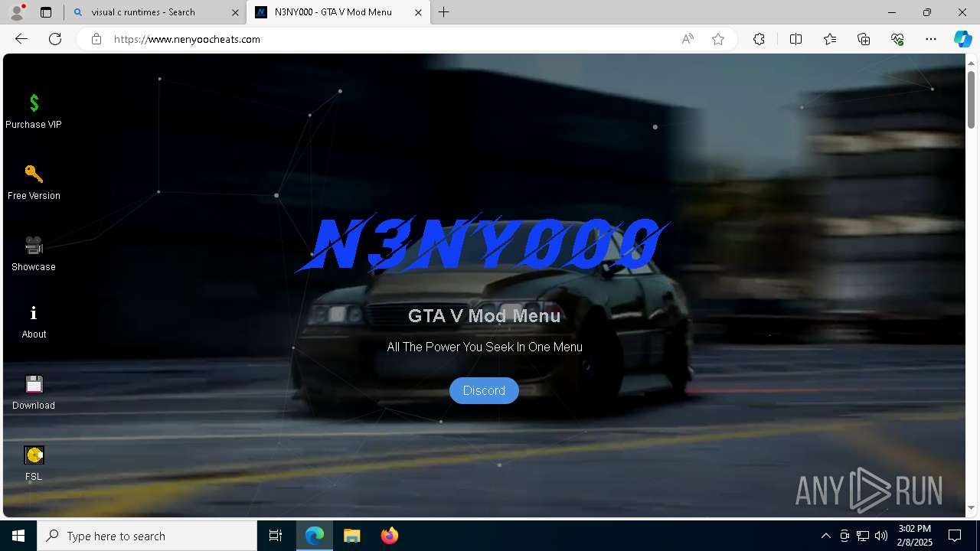Open the clock showing 3:02 PM
980x551 pixels.
point(915,536)
